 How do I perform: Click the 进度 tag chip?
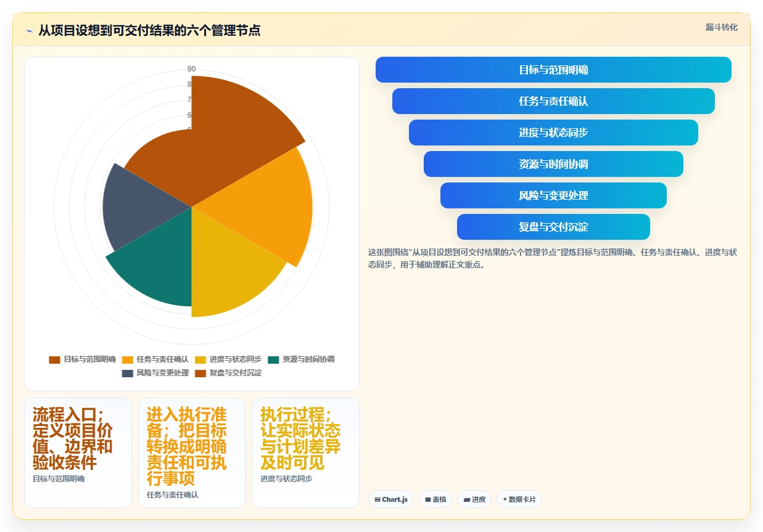(474, 499)
